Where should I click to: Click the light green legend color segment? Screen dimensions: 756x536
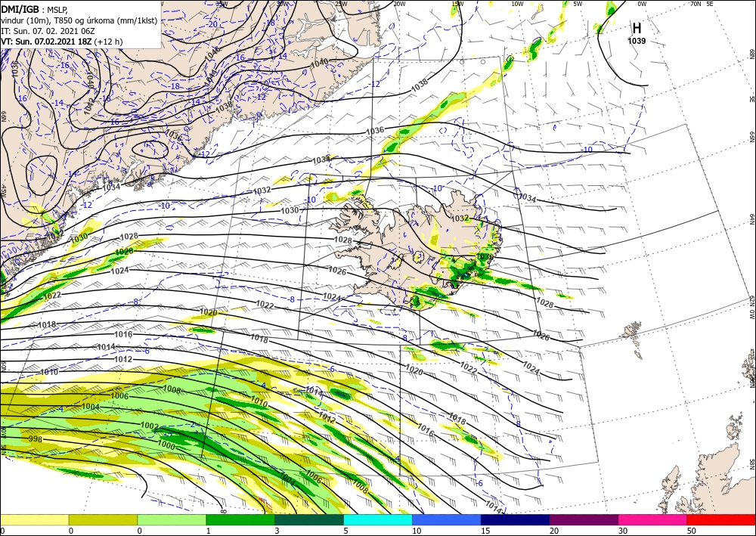click(x=172, y=519)
